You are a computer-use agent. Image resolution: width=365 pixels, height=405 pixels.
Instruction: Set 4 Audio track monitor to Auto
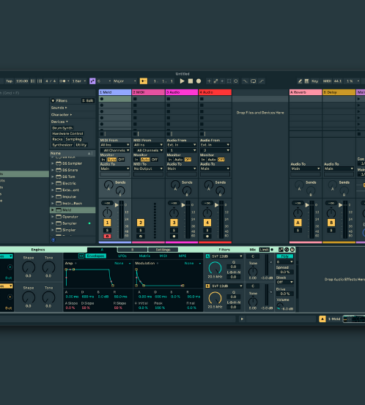point(212,160)
